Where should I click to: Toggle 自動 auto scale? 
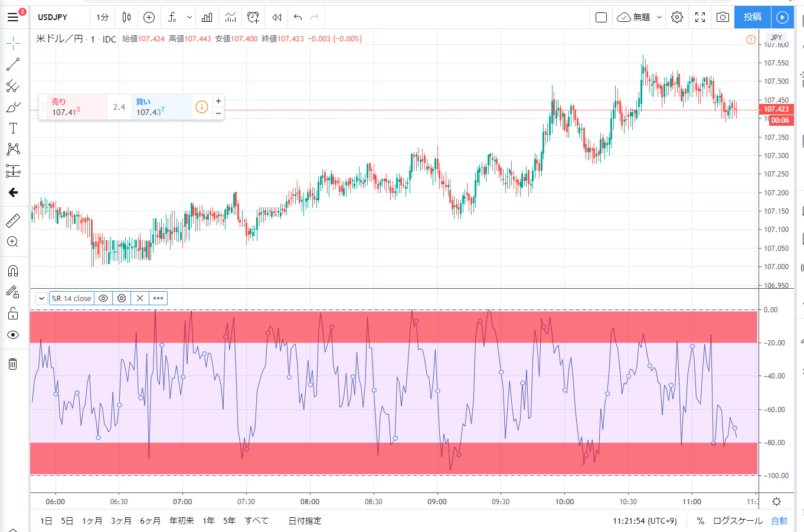tap(779, 521)
